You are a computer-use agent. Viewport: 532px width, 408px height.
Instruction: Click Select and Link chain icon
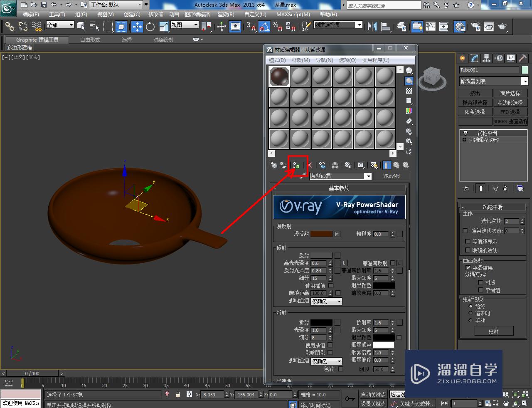point(10,27)
